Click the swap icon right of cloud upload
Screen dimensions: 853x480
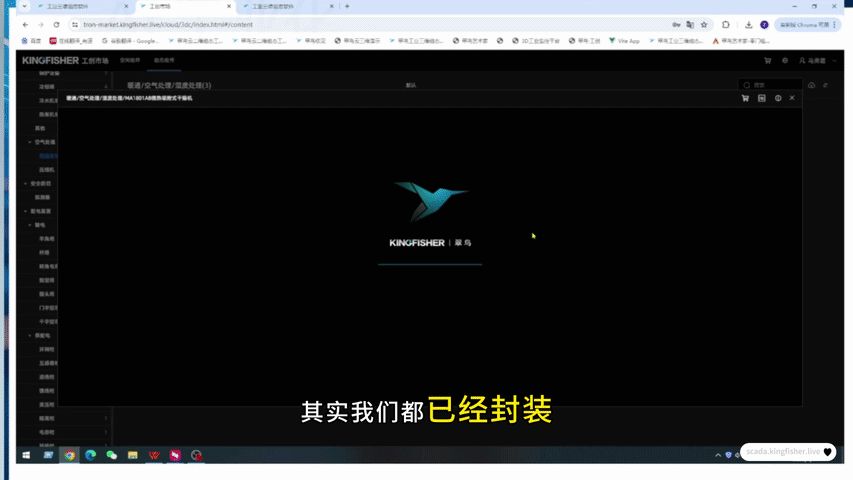(x=826, y=85)
